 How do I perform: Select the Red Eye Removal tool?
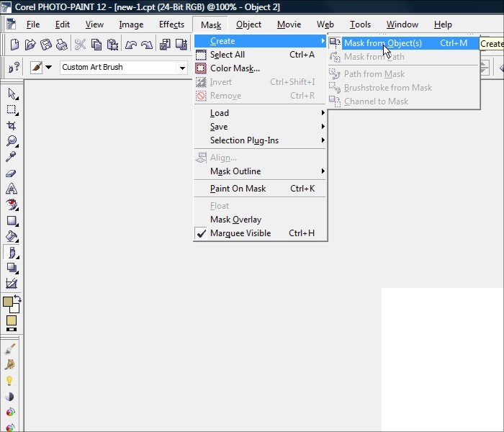click(12, 204)
